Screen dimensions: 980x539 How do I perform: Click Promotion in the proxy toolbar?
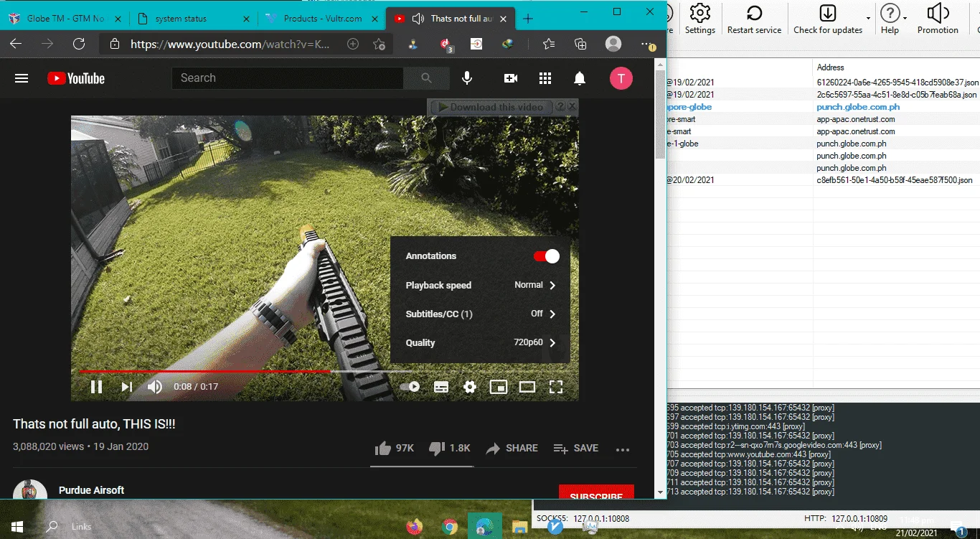tap(938, 19)
